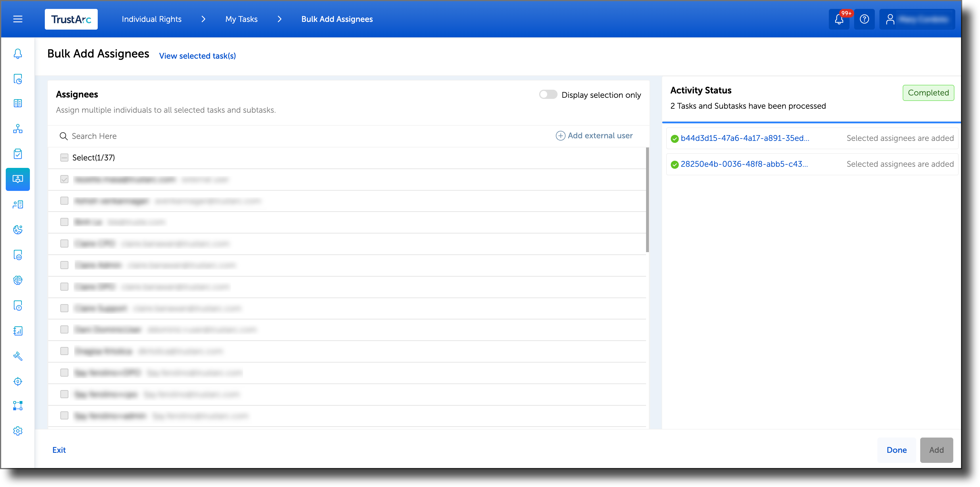Open the user profile icon in header
Screen dimensions: 980x487
891,19
